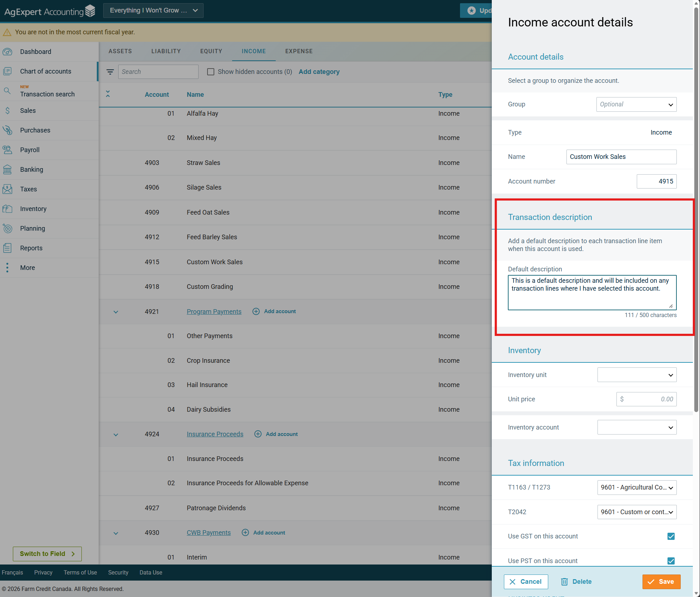Click the Account number field

pos(656,181)
